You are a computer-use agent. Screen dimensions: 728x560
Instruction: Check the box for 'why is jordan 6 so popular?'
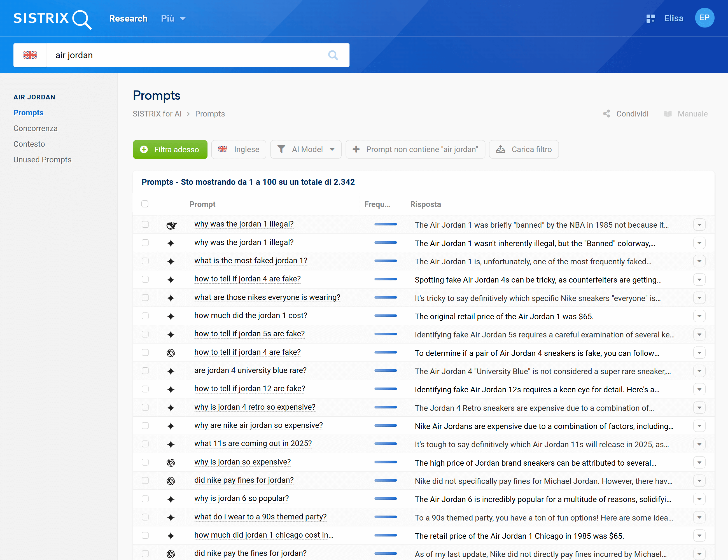pos(145,499)
